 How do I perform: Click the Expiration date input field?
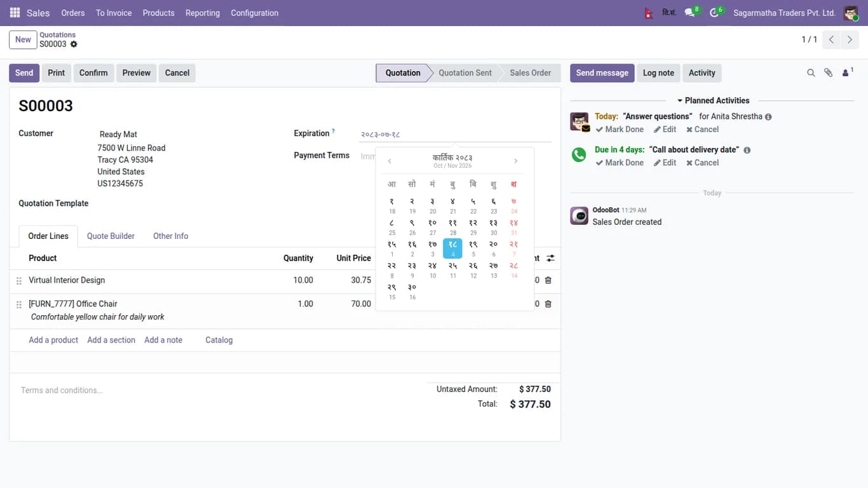(x=455, y=134)
